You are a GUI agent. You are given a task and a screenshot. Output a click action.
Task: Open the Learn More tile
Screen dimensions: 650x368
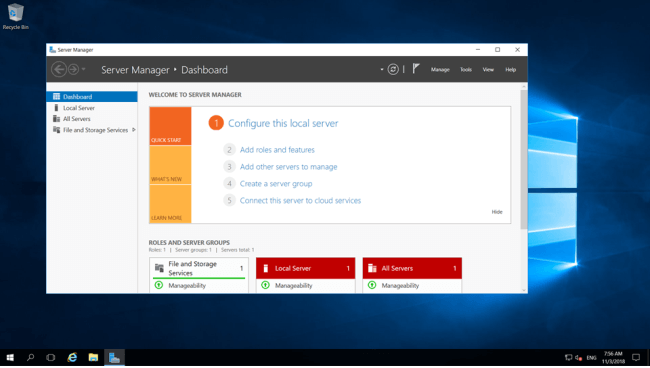pos(170,204)
